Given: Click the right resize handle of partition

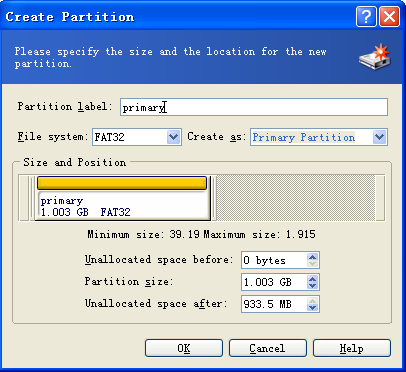Looking at the screenshot, I should [x=214, y=198].
